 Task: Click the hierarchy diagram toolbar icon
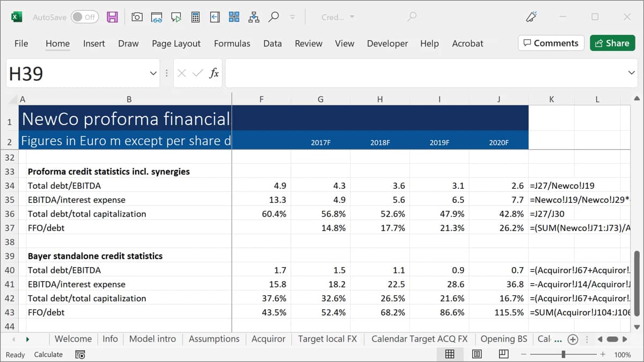[x=254, y=17]
